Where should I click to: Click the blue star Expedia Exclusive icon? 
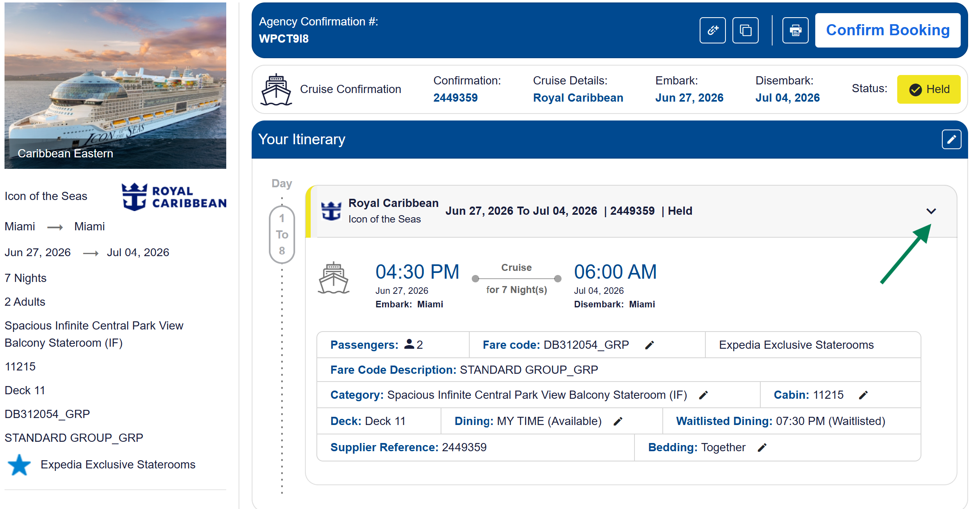click(x=19, y=465)
